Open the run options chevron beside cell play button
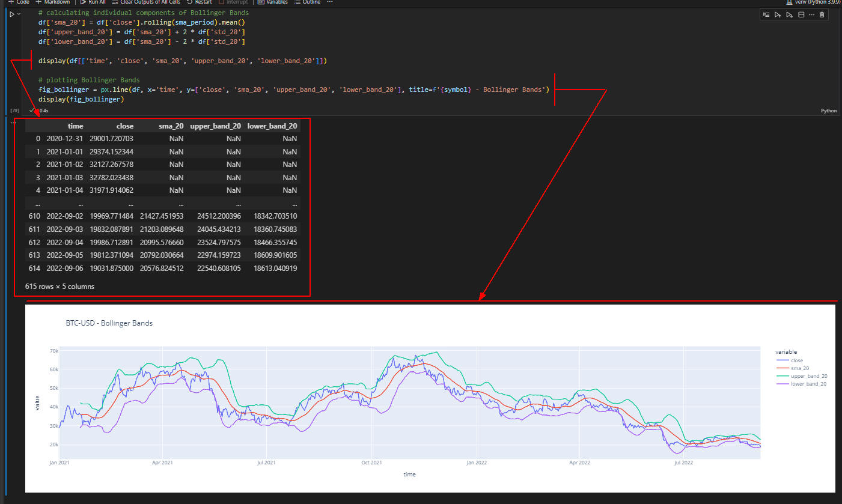This screenshot has width=842, height=504. [x=19, y=14]
